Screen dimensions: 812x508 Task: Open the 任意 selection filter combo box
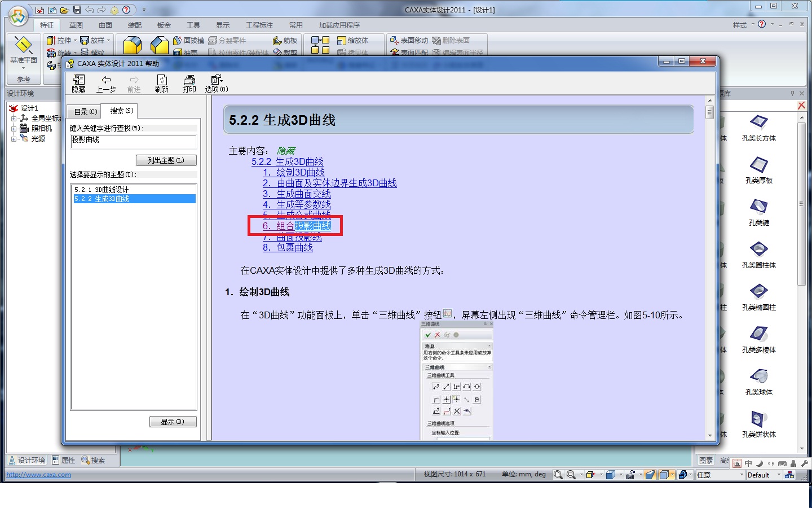(721, 475)
